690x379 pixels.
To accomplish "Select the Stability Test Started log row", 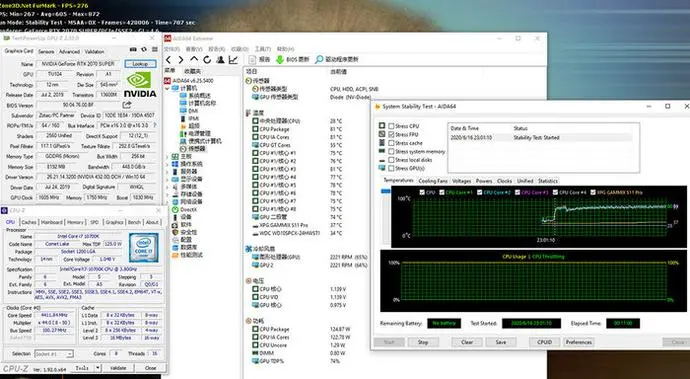I will click(540, 137).
